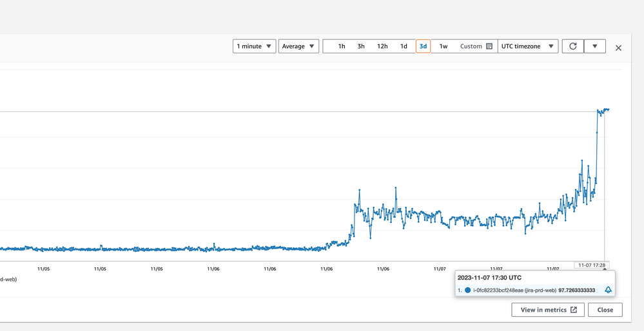
Task: Select the 12h time range
Action: pyautogui.click(x=382, y=46)
